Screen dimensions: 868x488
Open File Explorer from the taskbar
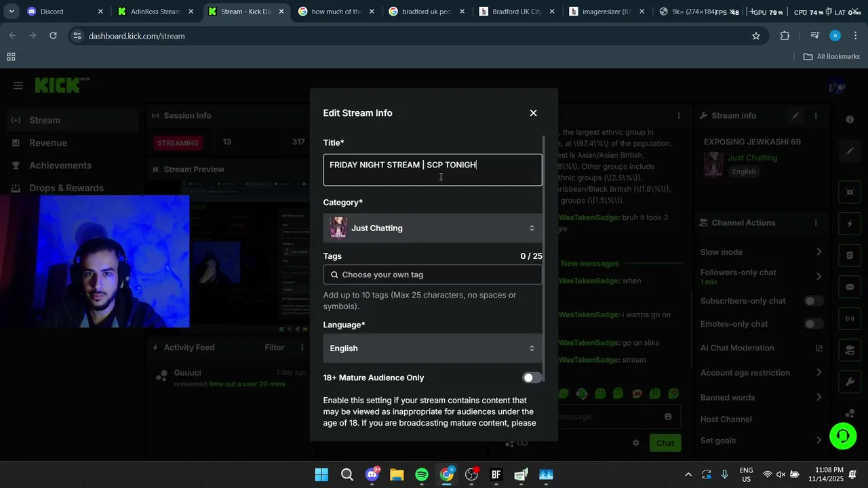397,474
